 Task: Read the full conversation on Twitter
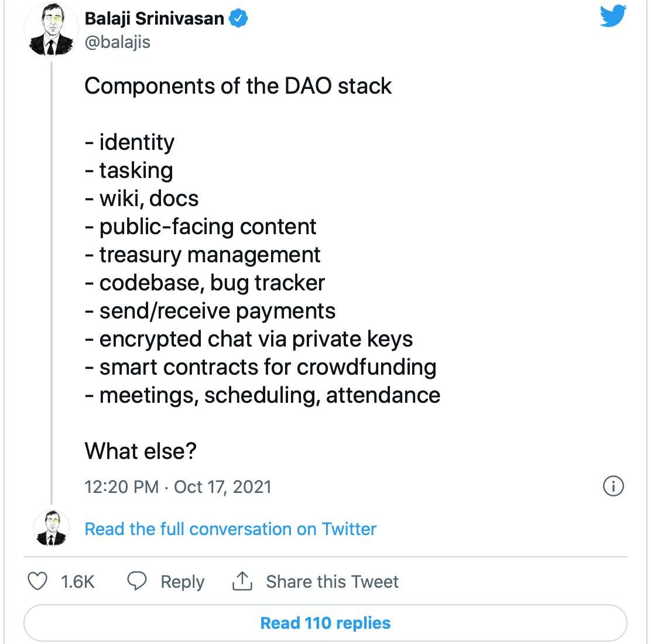pos(231,529)
